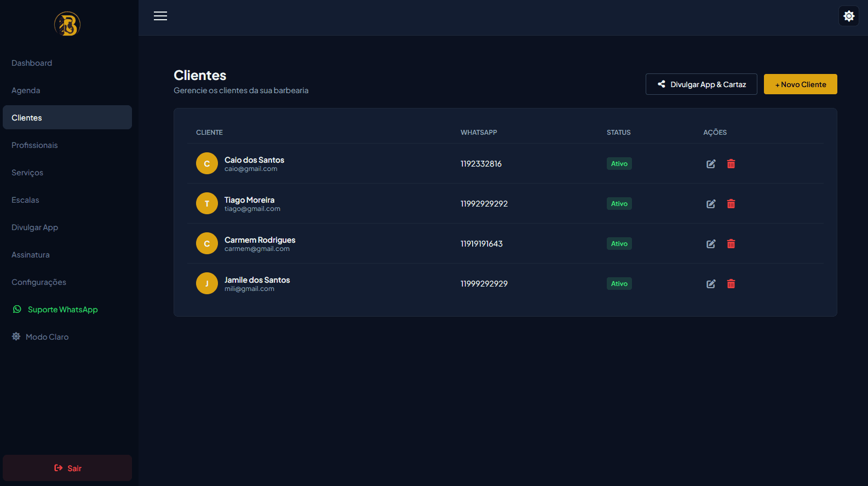The image size is (868, 486).
Task: Click the email tiago@gmail.com
Action: pos(252,209)
